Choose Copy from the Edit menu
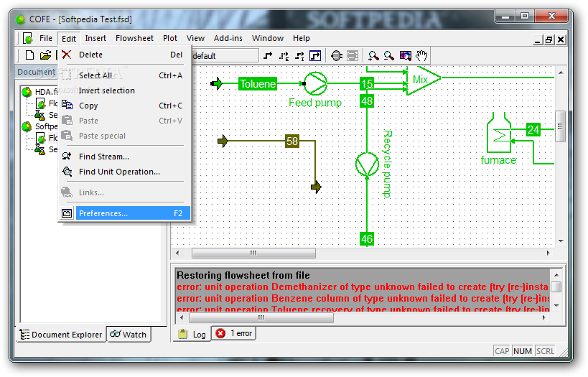This screenshot has height=377, width=588. click(125, 106)
